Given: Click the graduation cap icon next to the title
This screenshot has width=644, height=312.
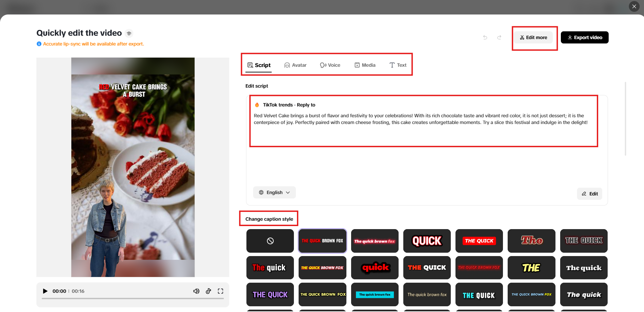Looking at the screenshot, I should 129,33.
